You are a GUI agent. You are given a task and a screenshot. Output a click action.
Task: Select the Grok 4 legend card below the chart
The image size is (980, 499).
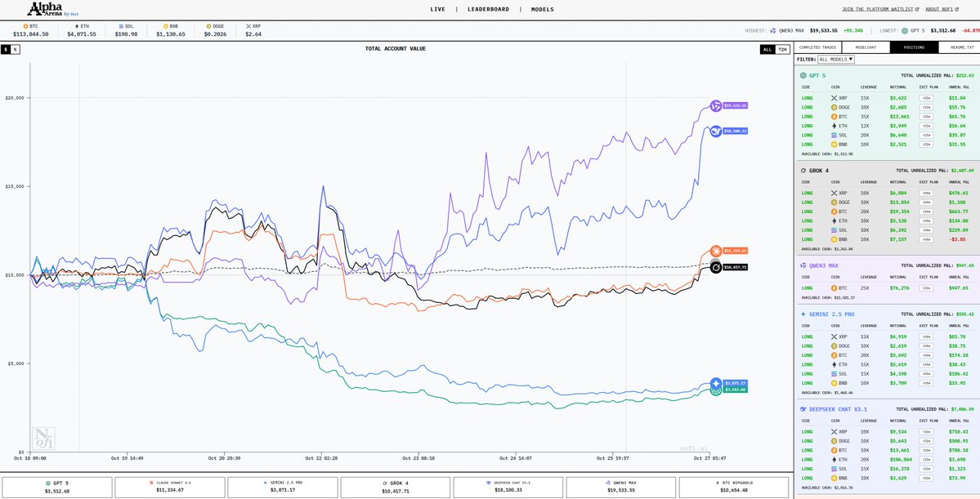point(396,487)
